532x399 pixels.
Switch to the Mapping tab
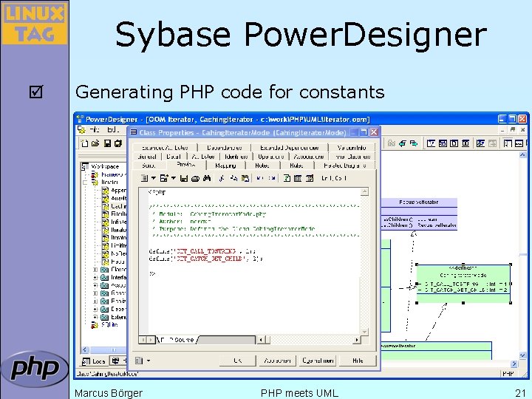[x=225, y=166]
